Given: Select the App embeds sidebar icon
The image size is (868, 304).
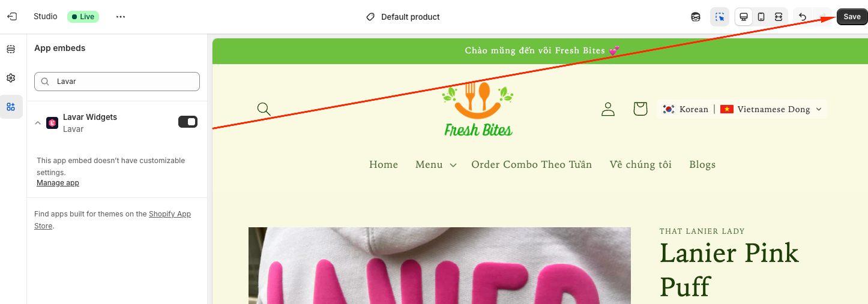Looking at the screenshot, I should pyautogui.click(x=11, y=107).
